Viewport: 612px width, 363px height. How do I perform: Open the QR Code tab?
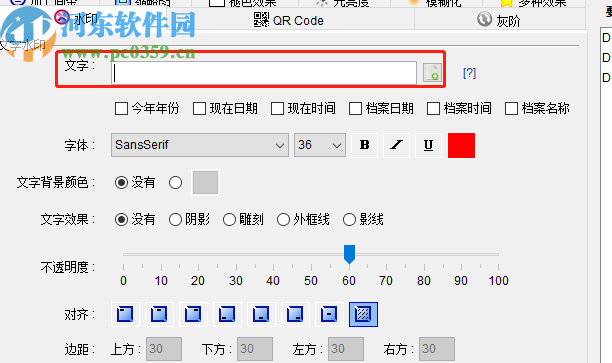point(289,20)
